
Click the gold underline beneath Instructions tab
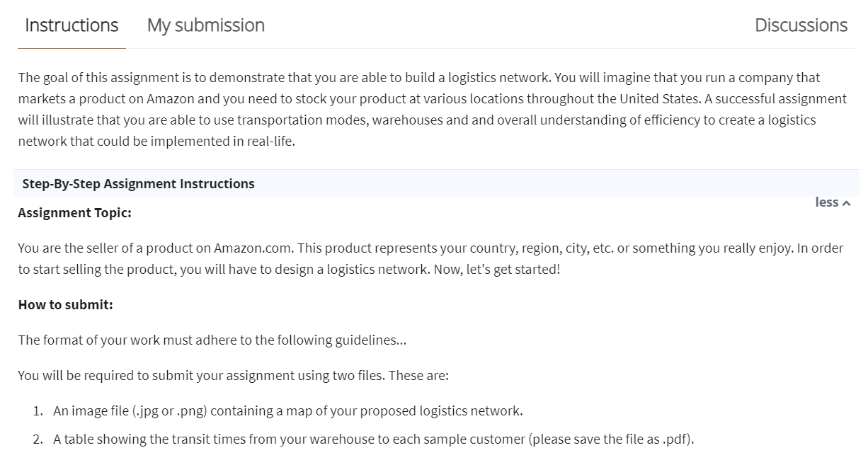72,48
